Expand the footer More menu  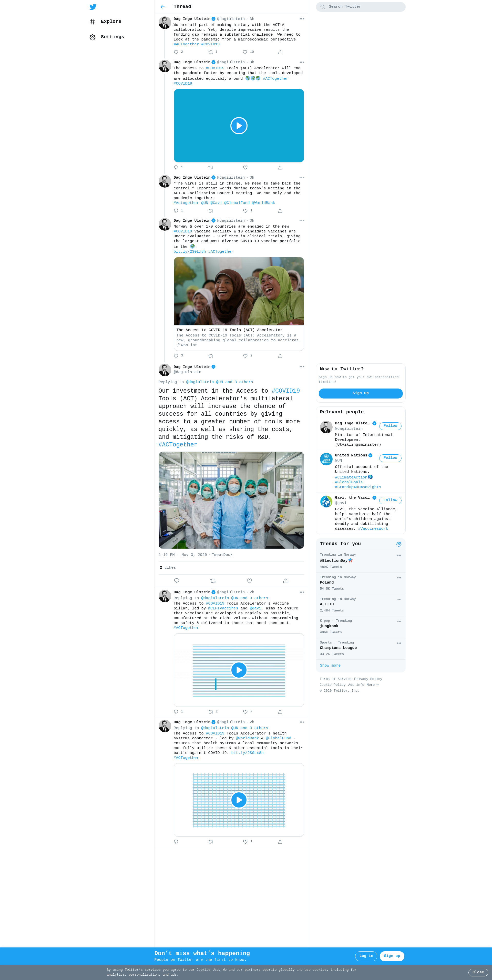pyautogui.click(x=373, y=685)
